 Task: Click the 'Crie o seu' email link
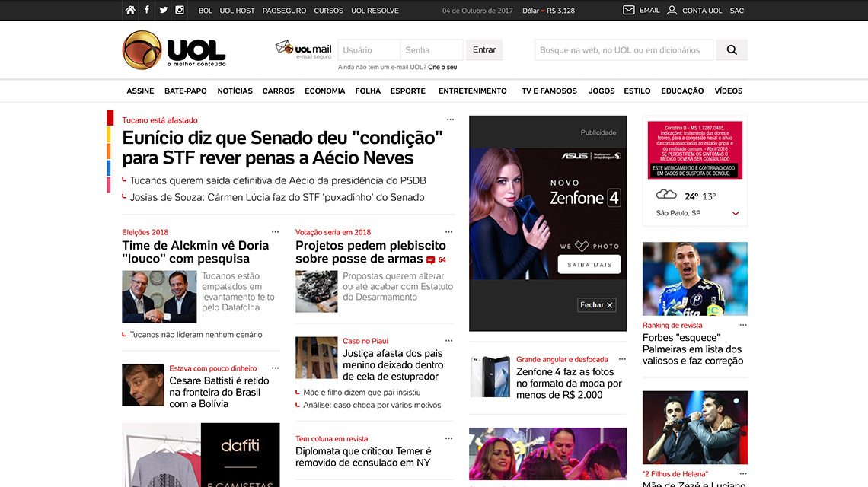442,68
